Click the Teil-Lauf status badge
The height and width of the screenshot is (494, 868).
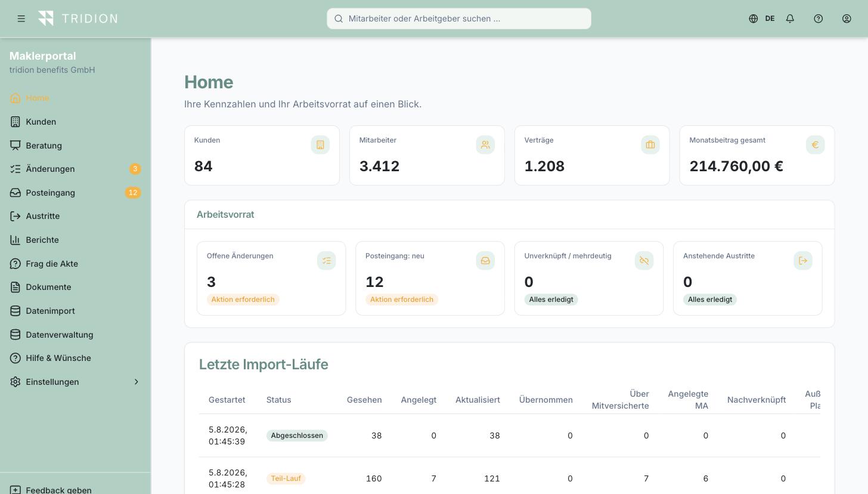click(286, 478)
